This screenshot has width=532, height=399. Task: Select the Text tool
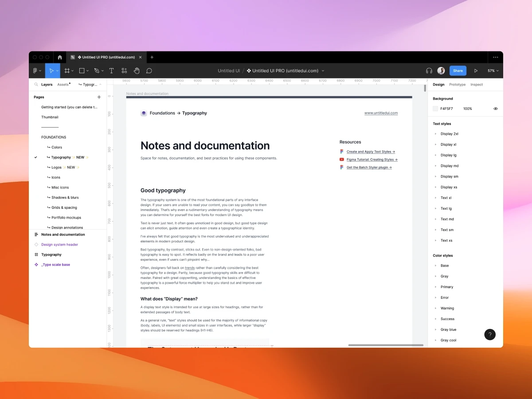[111, 70]
